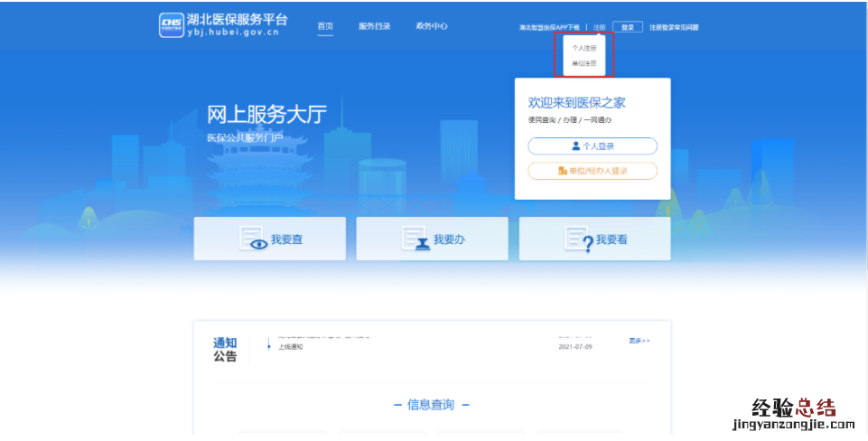This screenshot has height=441, width=868.
Task: Click the CHS logo icon in header
Action: click(171, 26)
